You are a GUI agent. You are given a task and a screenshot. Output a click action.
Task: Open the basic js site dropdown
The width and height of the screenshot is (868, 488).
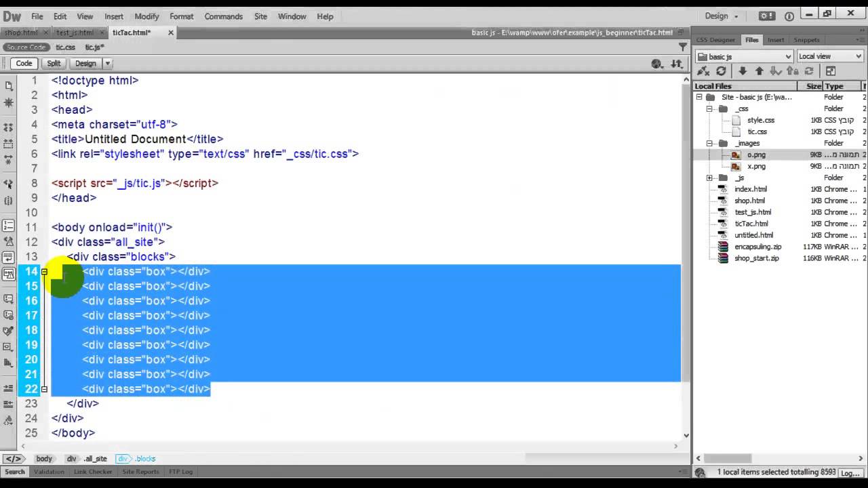click(745, 56)
